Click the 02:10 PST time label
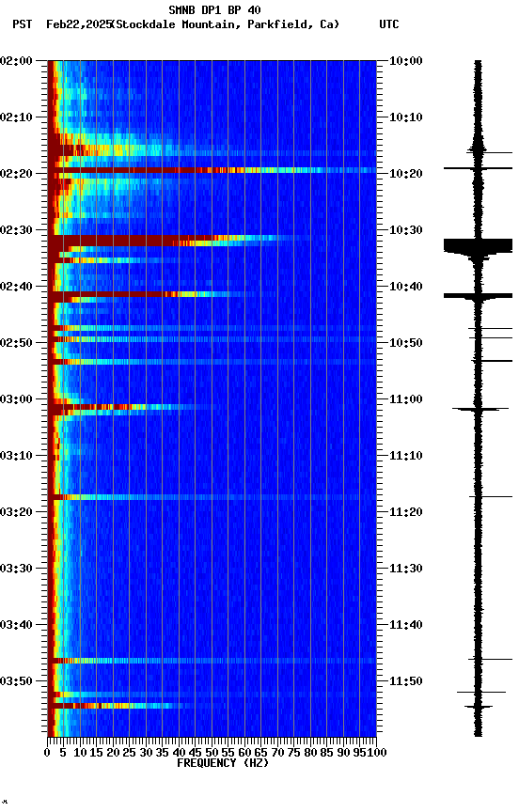This screenshot has width=519, height=812. tap(16, 117)
